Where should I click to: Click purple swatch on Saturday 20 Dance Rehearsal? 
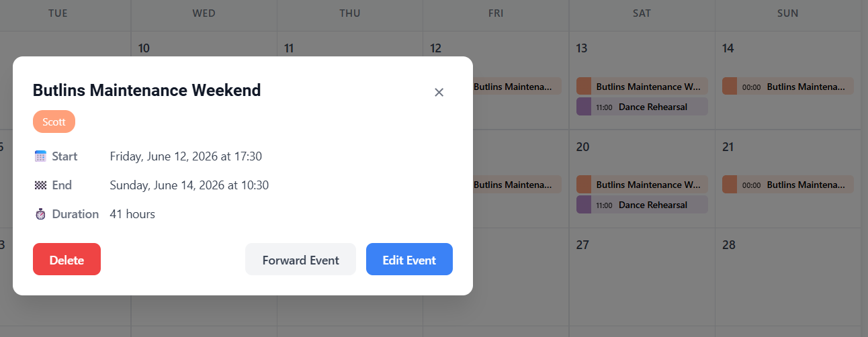(x=584, y=205)
